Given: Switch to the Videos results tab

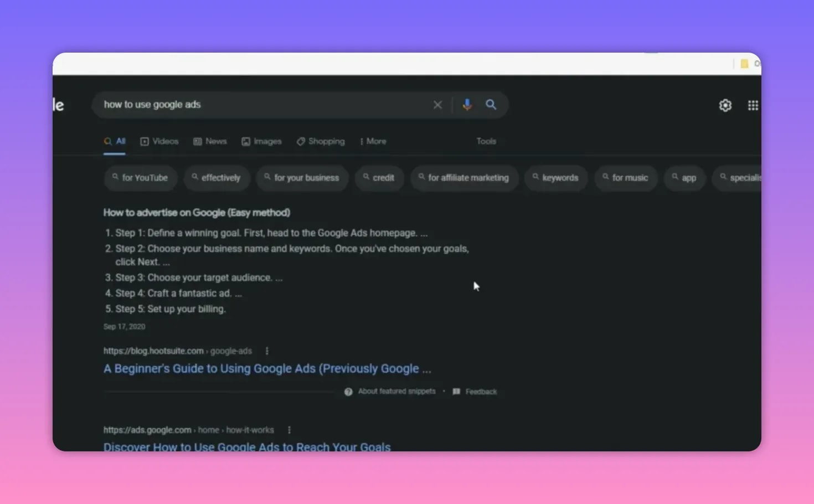Looking at the screenshot, I should point(159,141).
